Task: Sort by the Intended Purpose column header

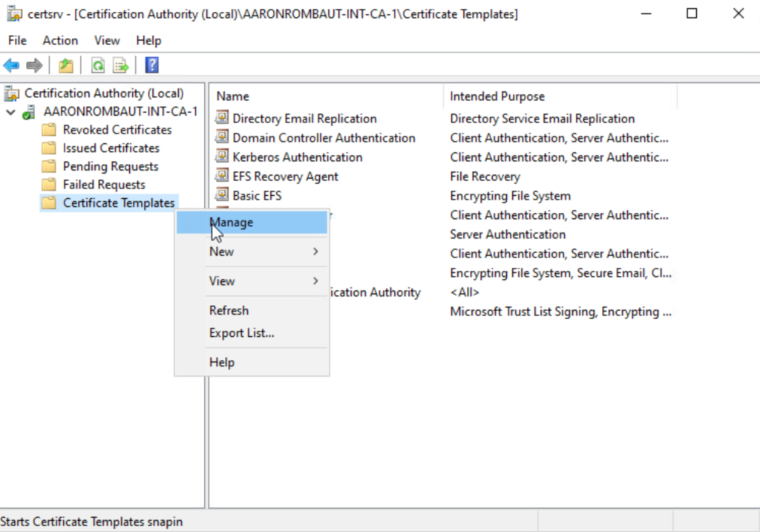Action: point(497,96)
